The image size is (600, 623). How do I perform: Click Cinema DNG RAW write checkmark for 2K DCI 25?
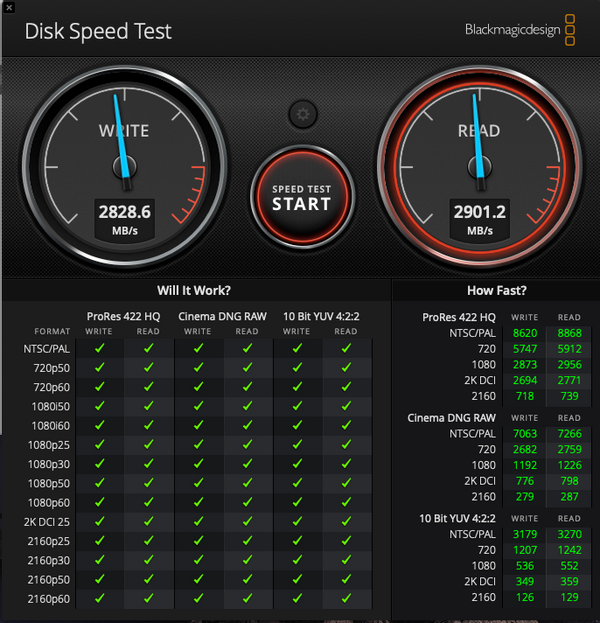(x=198, y=521)
